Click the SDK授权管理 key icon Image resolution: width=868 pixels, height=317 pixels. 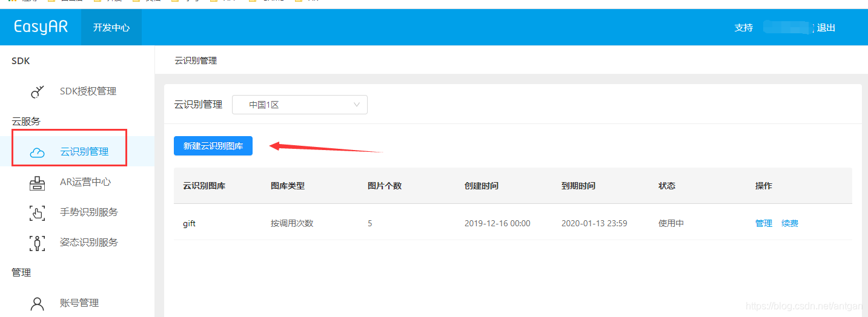(38, 91)
